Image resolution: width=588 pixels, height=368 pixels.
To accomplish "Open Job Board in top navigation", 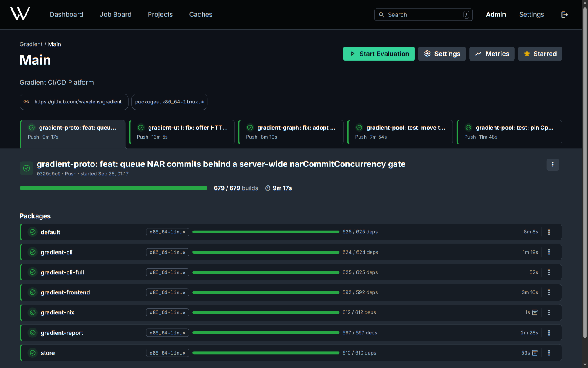I will tap(116, 15).
